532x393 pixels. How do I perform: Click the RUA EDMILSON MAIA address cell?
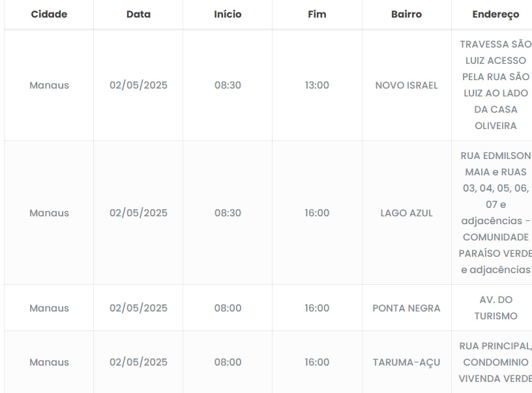click(x=495, y=213)
